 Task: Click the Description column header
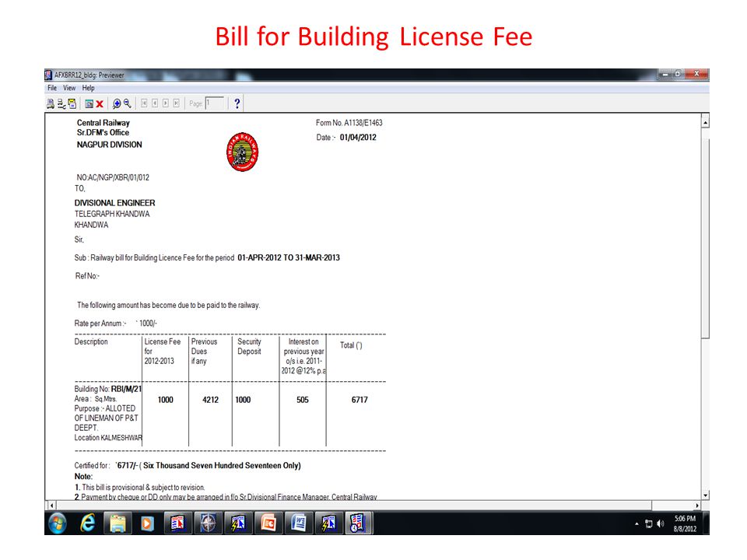[x=91, y=342]
